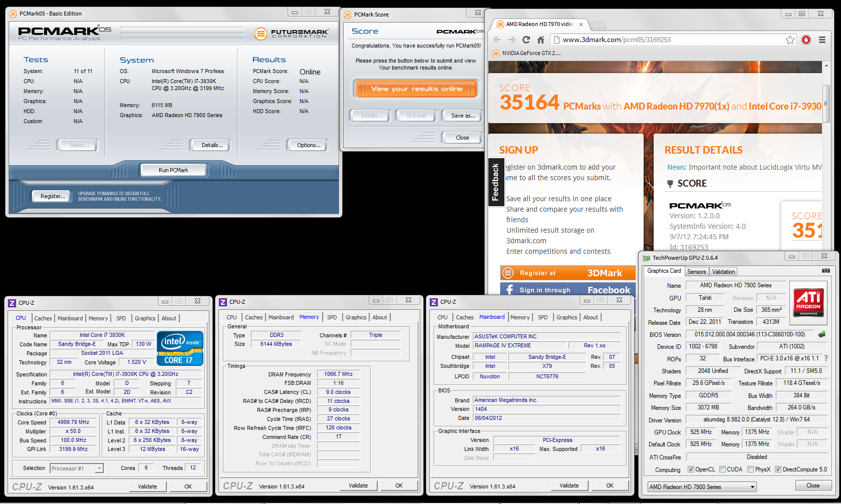Click the page info icon in address bar
Viewport: 841px width, 504px height.
point(555,40)
